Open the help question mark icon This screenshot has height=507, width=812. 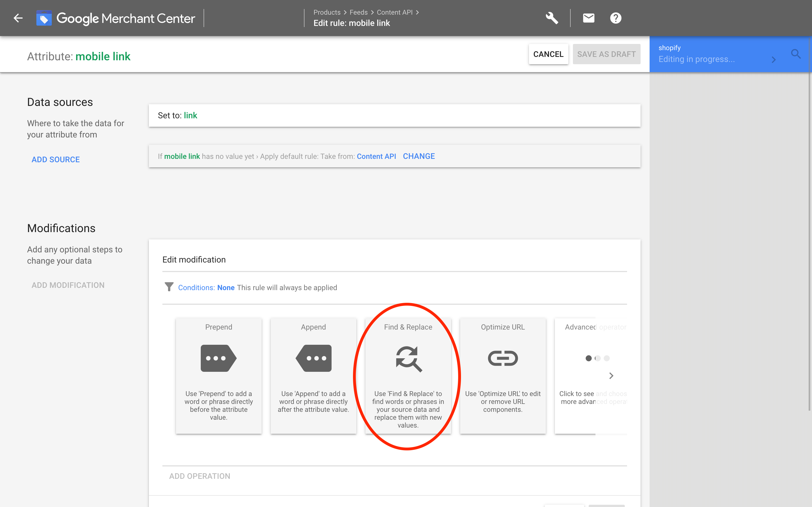pyautogui.click(x=615, y=18)
